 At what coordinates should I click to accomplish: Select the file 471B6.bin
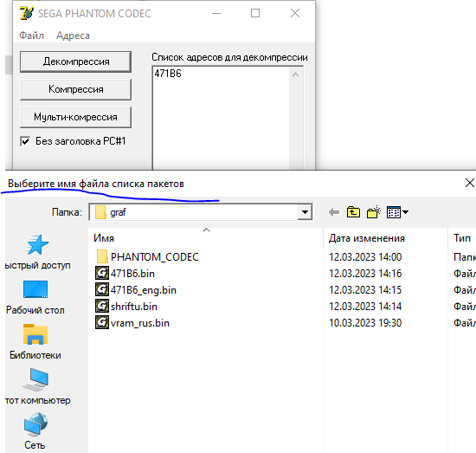click(132, 274)
